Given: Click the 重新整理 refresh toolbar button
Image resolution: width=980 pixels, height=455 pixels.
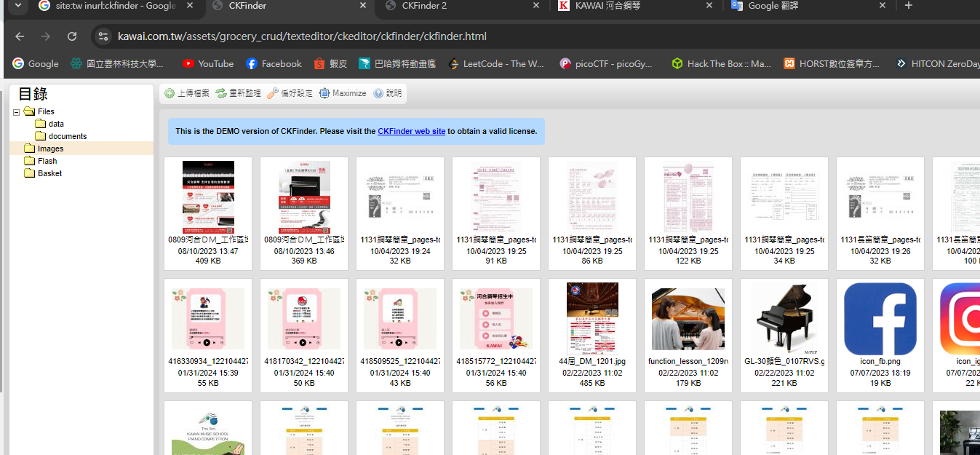Looking at the screenshot, I should click(239, 93).
